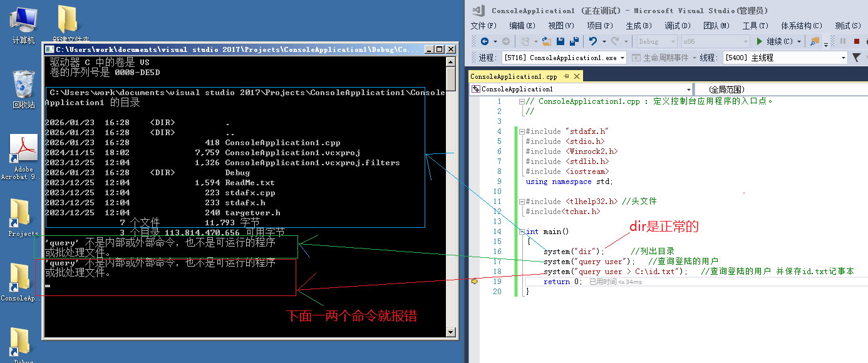The width and height of the screenshot is (868, 363).
Task: Collapse the include block at line 11
Action: (522, 202)
